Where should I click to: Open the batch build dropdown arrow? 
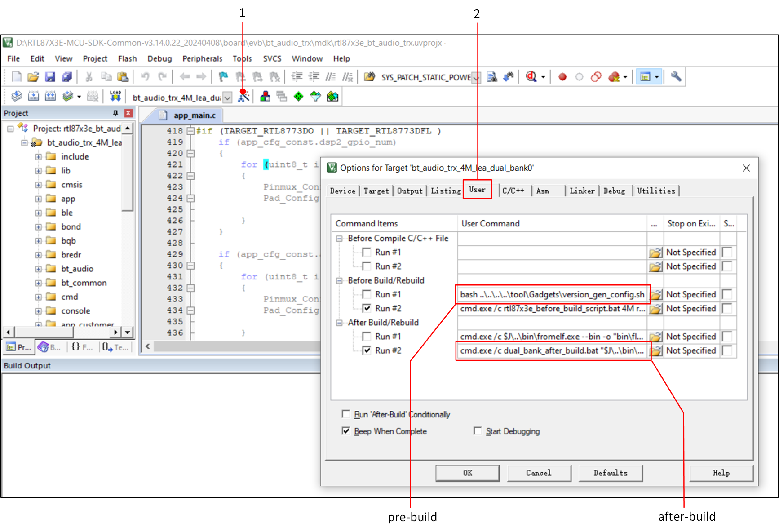click(x=79, y=96)
